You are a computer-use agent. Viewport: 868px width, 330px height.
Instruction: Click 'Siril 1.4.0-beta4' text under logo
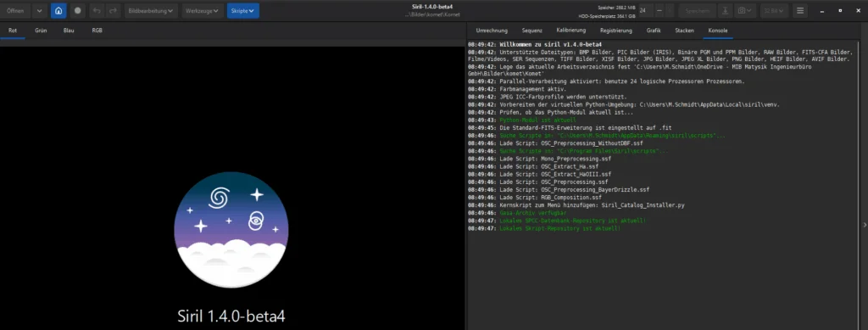231,316
